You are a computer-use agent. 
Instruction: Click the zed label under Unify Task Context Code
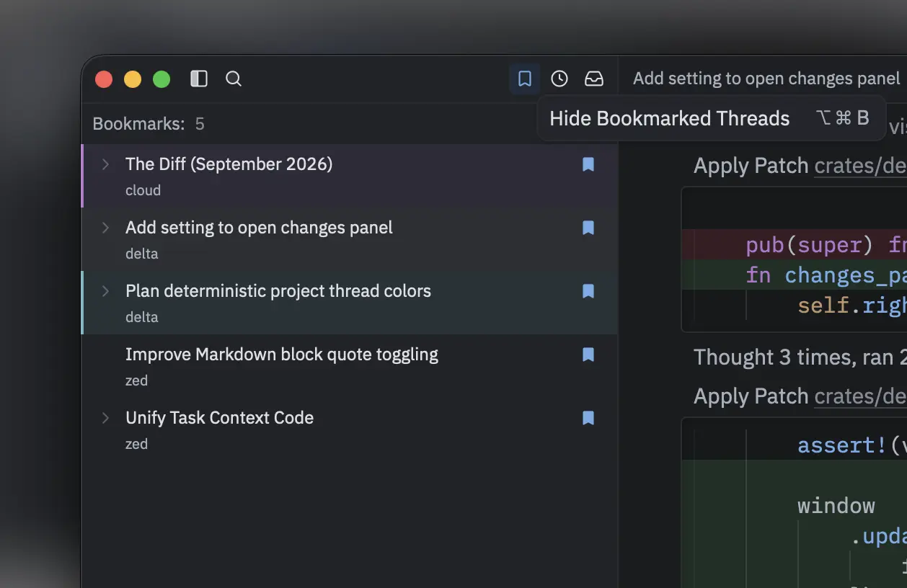(136, 444)
